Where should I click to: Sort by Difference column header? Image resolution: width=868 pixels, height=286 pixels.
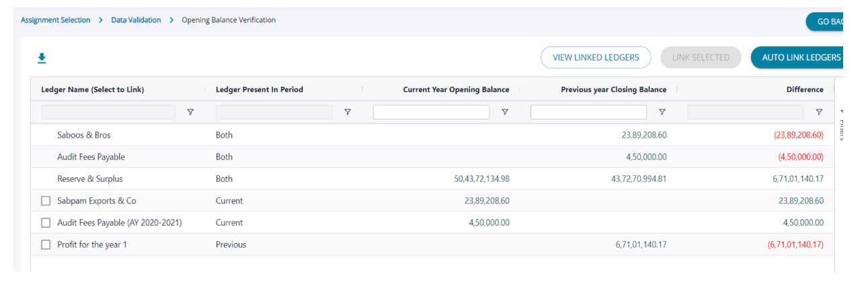click(804, 89)
